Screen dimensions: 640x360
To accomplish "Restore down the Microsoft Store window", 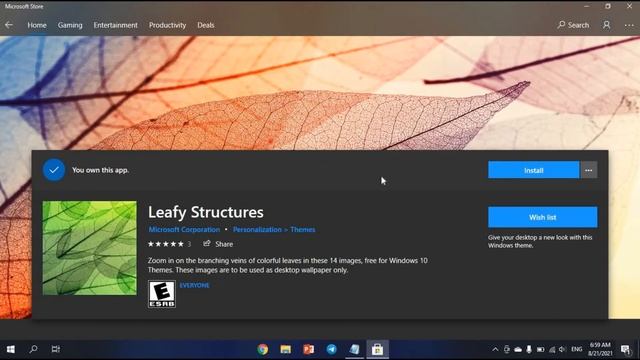I will click(x=608, y=6).
